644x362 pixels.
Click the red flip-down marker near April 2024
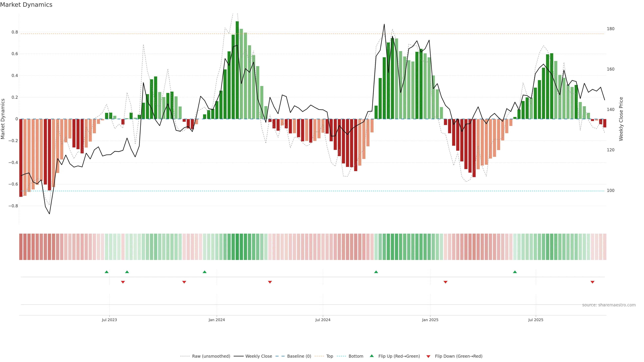[270, 282]
